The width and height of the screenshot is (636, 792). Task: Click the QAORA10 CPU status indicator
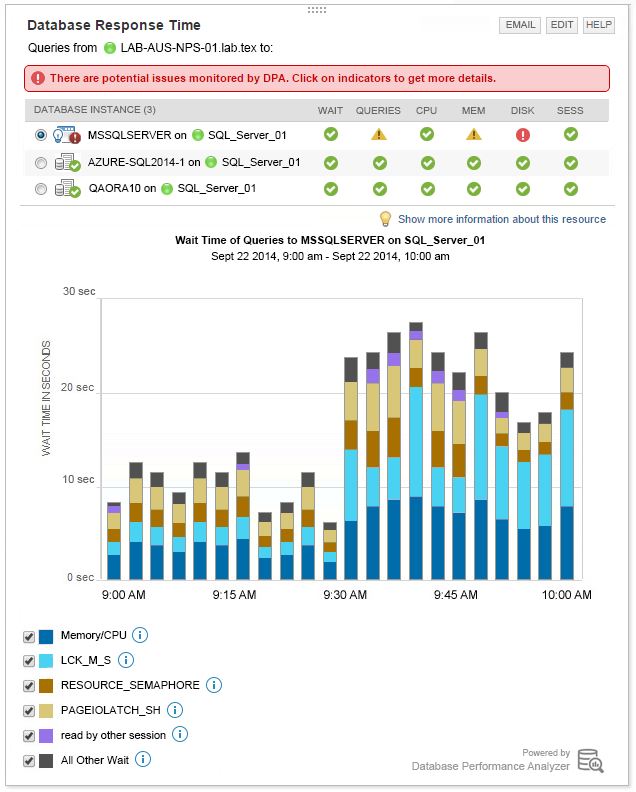pos(427,189)
